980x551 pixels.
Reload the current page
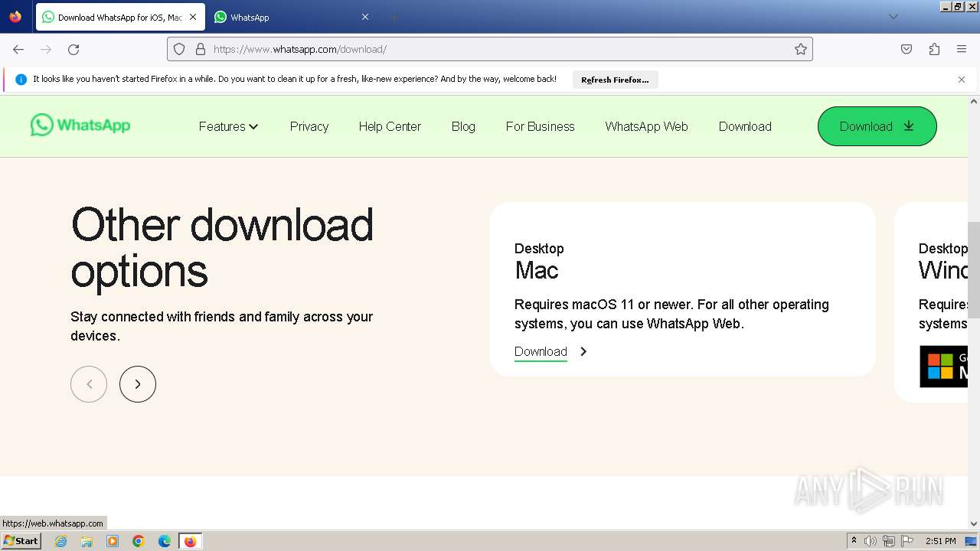click(73, 49)
